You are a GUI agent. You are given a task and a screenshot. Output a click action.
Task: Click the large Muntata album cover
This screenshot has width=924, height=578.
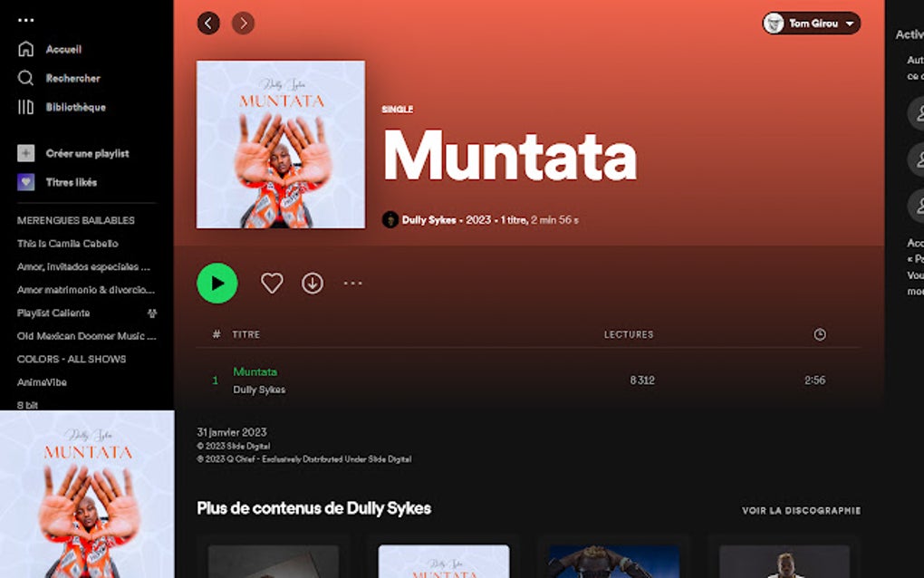click(x=281, y=144)
